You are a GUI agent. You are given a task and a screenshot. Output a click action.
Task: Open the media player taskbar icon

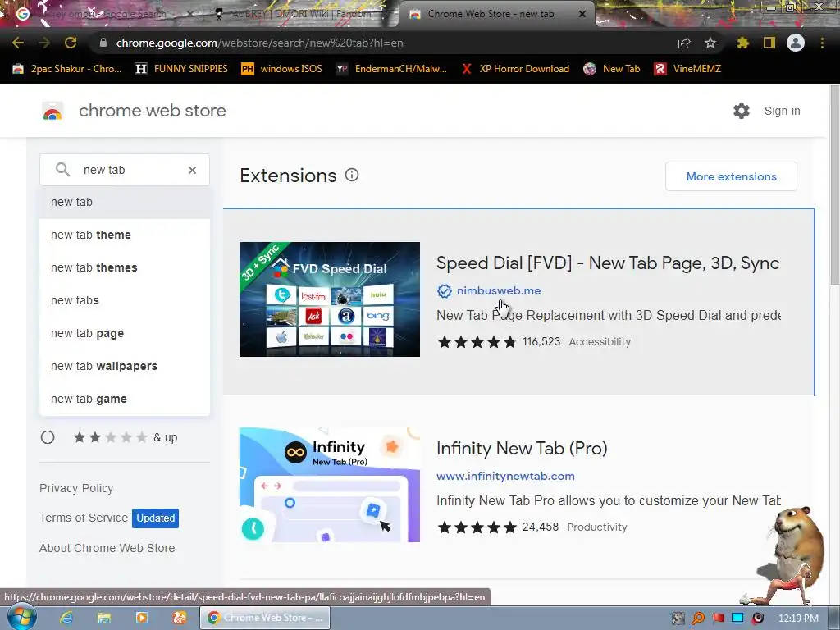tap(142, 618)
